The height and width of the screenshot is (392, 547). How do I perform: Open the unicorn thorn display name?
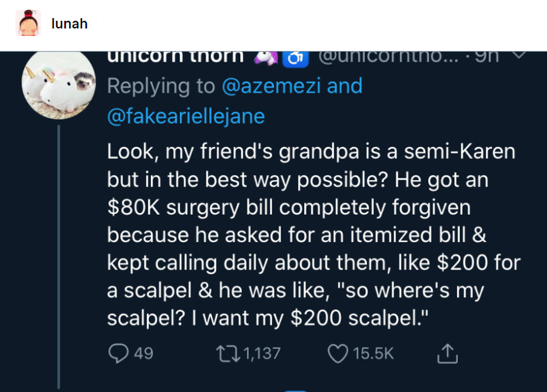pyautogui.click(x=176, y=56)
